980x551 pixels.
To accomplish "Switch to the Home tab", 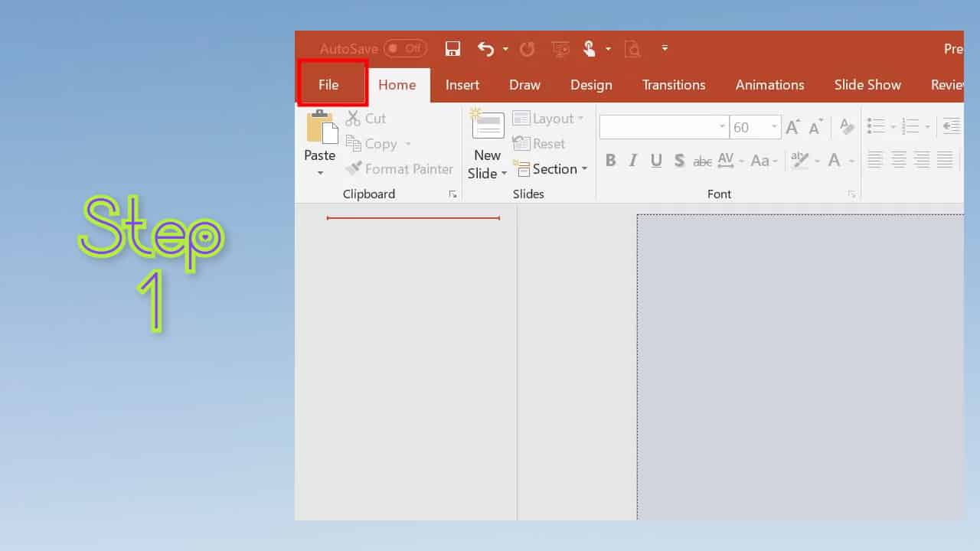I will (397, 85).
